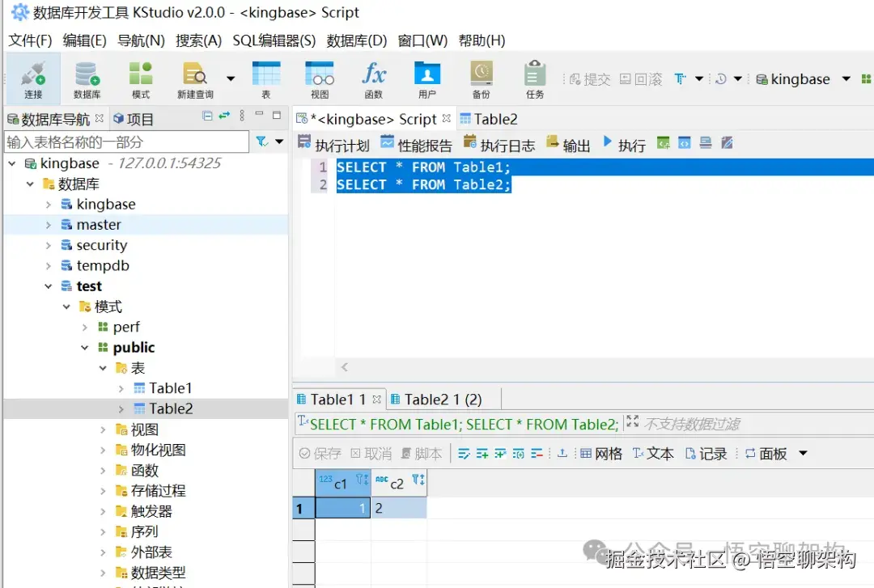Expand the master database node
874x588 pixels.
pos(49,225)
